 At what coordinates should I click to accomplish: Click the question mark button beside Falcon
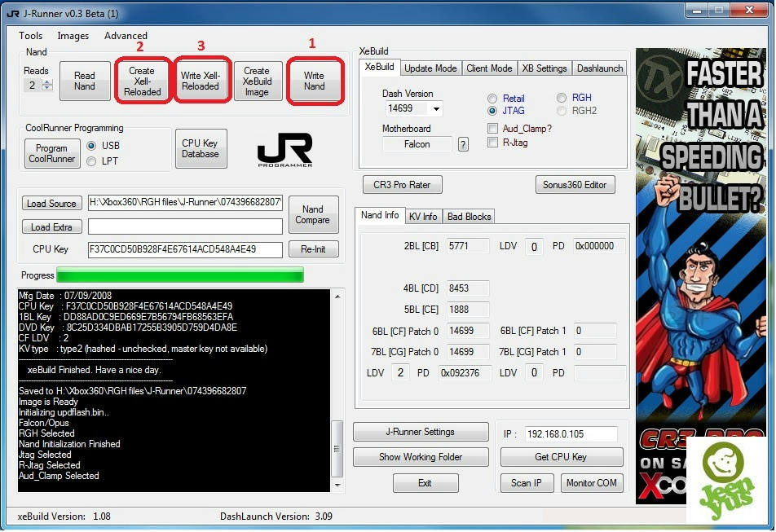(463, 144)
